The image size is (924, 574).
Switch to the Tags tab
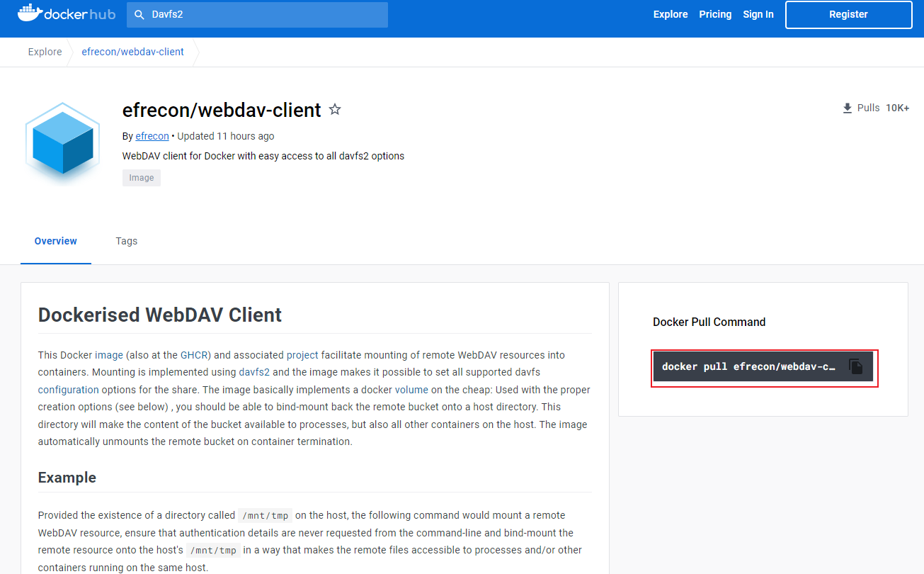pyautogui.click(x=126, y=241)
